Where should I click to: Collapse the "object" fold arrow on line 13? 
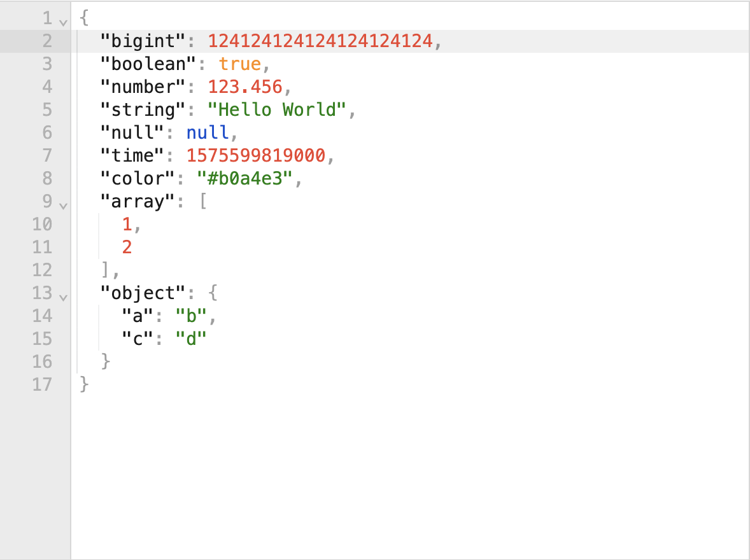point(63,298)
